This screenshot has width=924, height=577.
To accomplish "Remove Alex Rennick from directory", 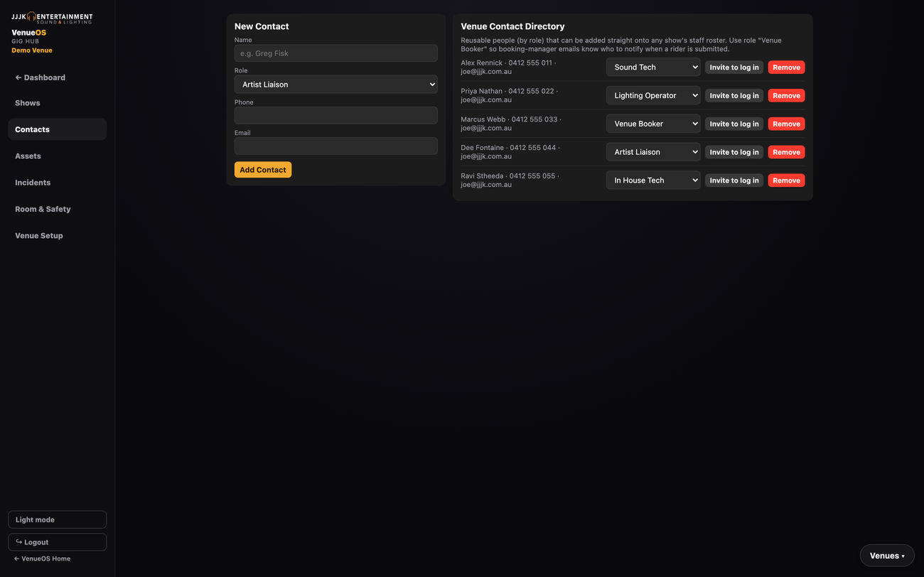I will click(x=787, y=68).
